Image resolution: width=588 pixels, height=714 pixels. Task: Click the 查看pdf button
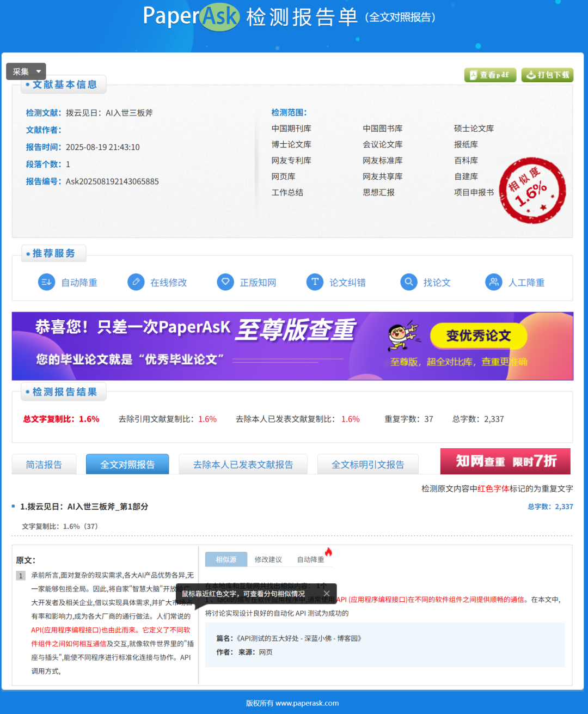pos(489,75)
